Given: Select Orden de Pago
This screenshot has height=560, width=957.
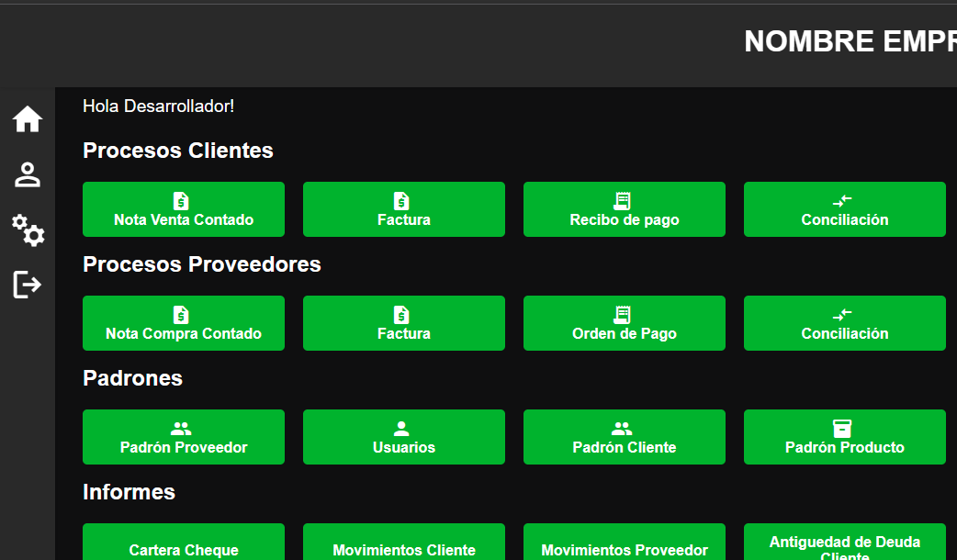Looking at the screenshot, I should (x=624, y=323).
